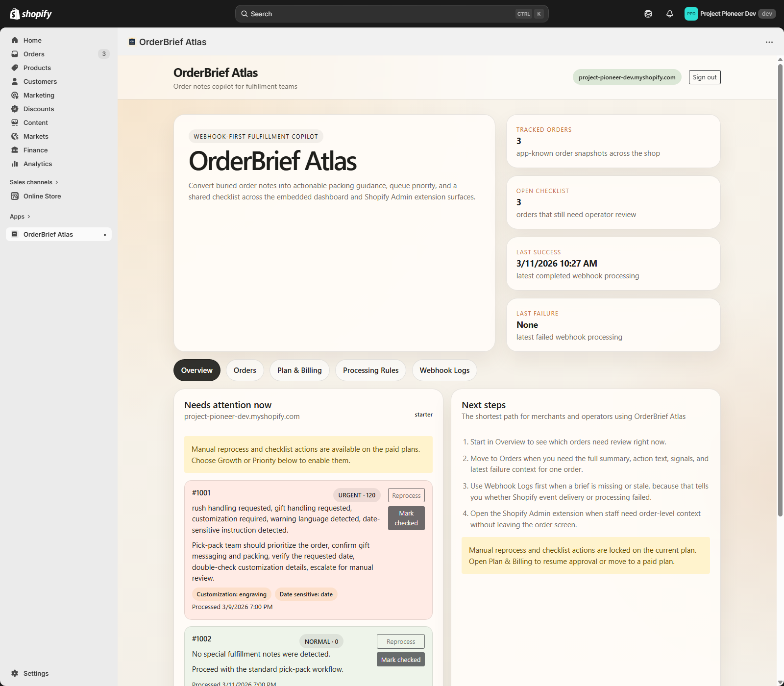Viewport: 784px width, 686px height.
Task: Click project-pioneer-dev.myshopify.com badge
Action: [627, 77]
